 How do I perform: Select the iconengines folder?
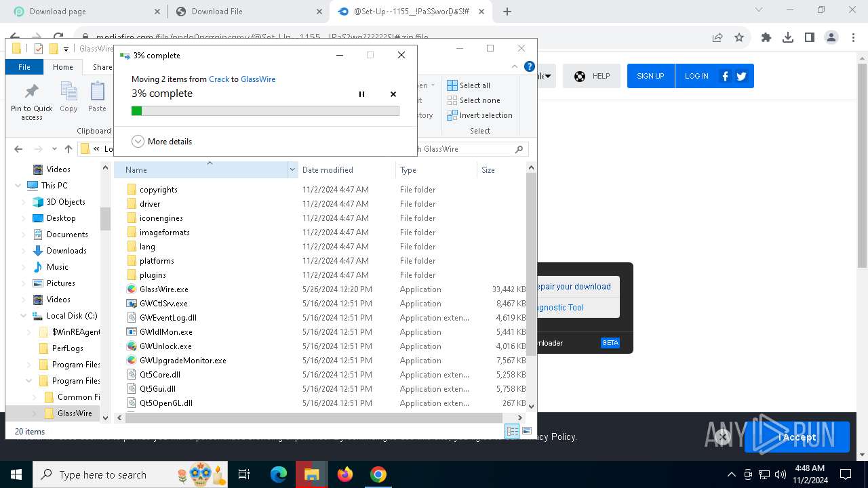pos(161,218)
